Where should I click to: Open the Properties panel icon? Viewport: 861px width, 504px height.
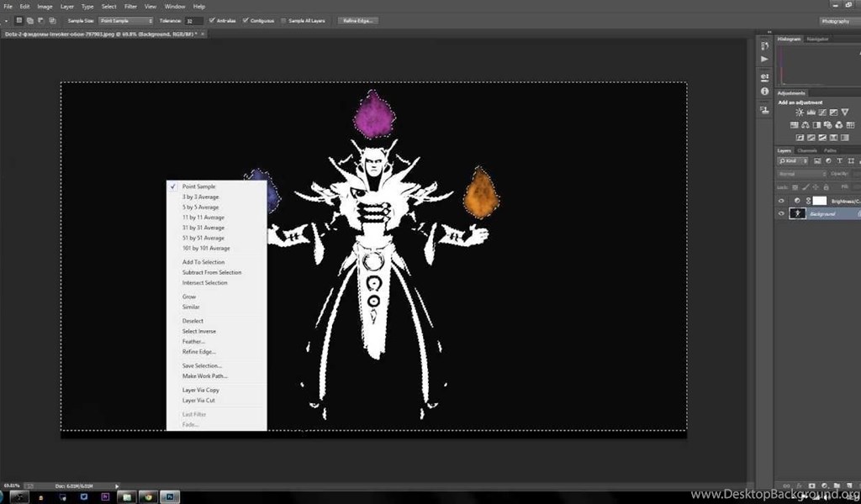coord(765,77)
